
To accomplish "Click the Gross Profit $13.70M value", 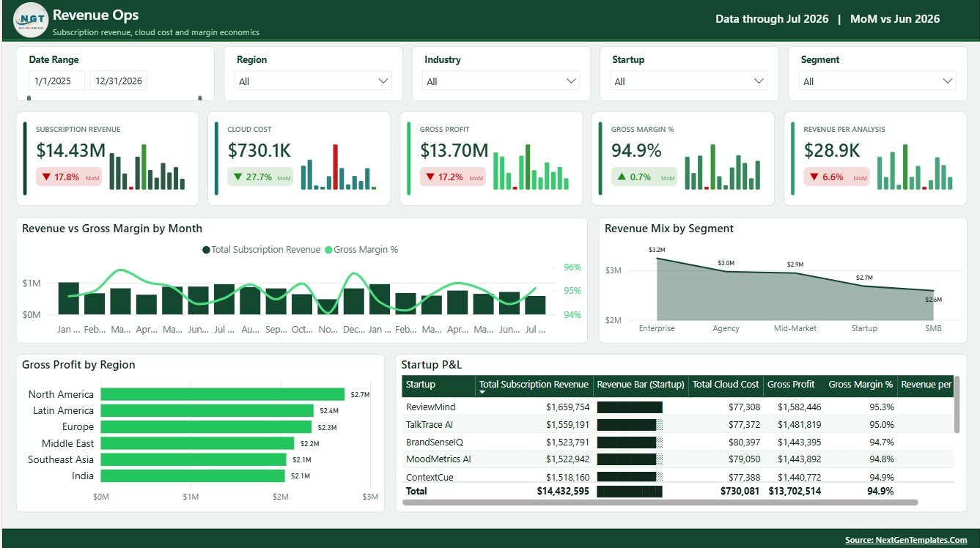I will (x=454, y=150).
